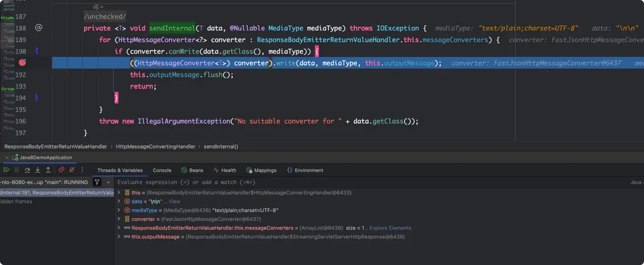Open View Breakpoints red double-circle icon
Image resolution: width=644 pixels, height=265 pixels.
(x=61, y=169)
